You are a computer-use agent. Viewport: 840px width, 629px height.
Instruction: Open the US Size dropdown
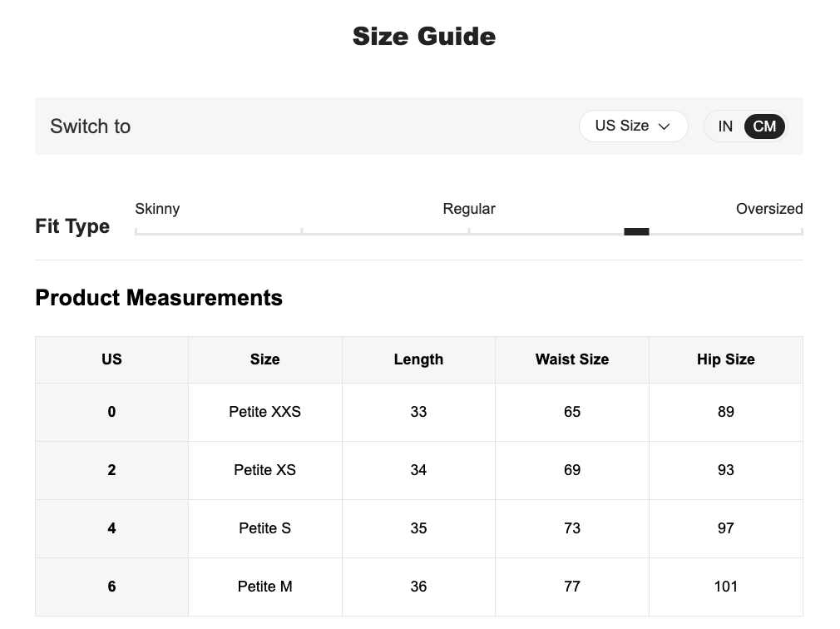point(632,126)
